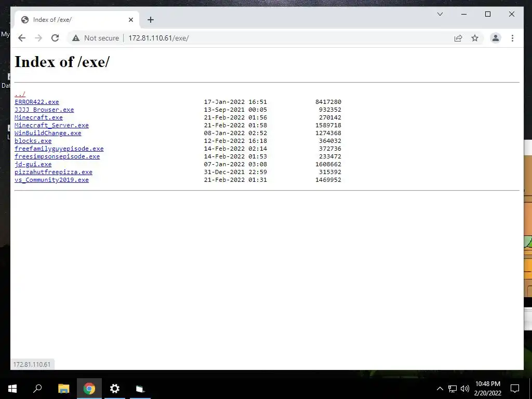Share this page icon in address bar

458,38
